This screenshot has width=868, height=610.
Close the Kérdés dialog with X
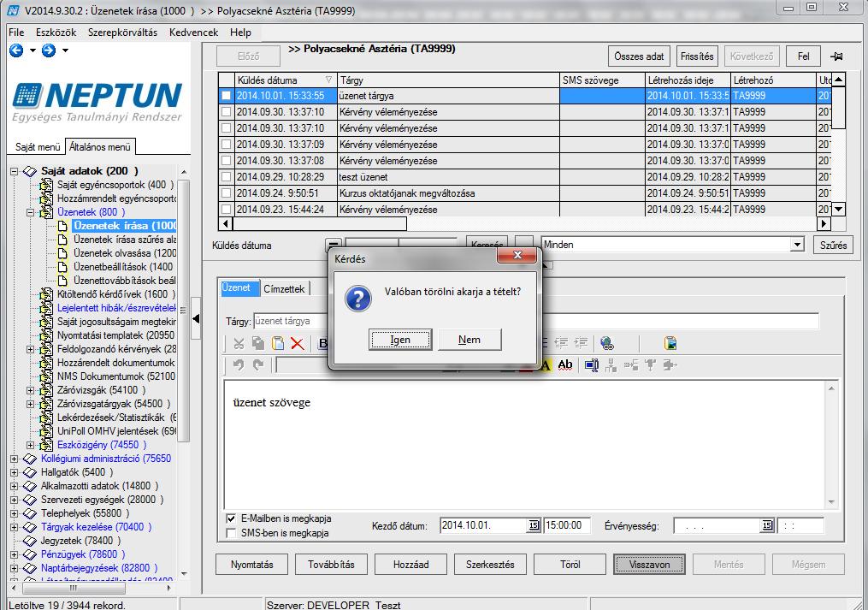[517, 255]
